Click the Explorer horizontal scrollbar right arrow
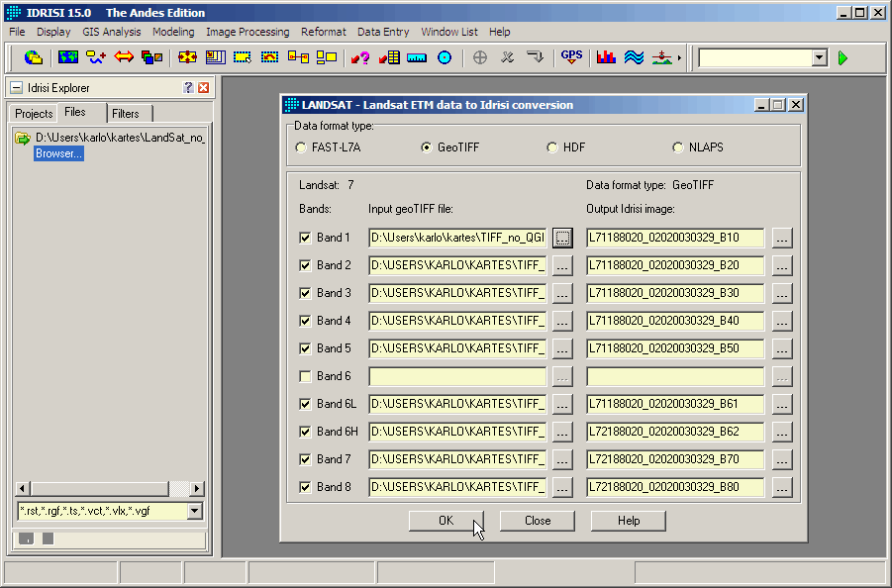Screen dimensions: 892x588 [x=197, y=488]
